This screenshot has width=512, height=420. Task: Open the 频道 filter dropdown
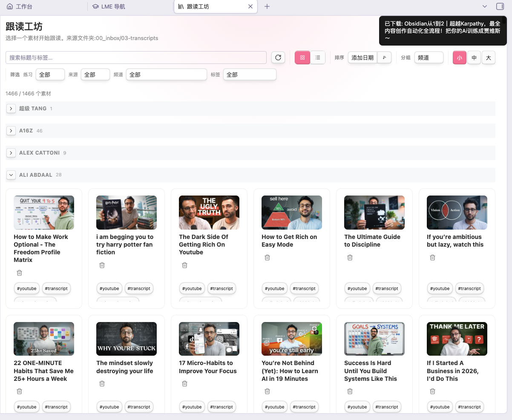pos(167,75)
